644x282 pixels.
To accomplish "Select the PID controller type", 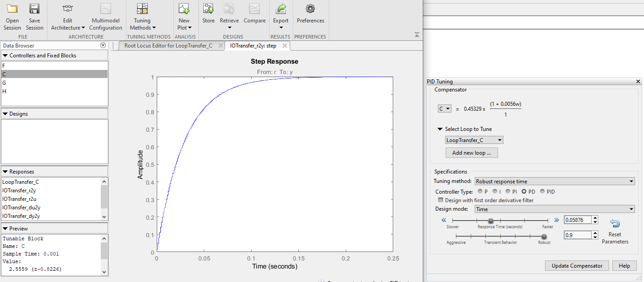I will pyautogui.click(x=542, y=191).
